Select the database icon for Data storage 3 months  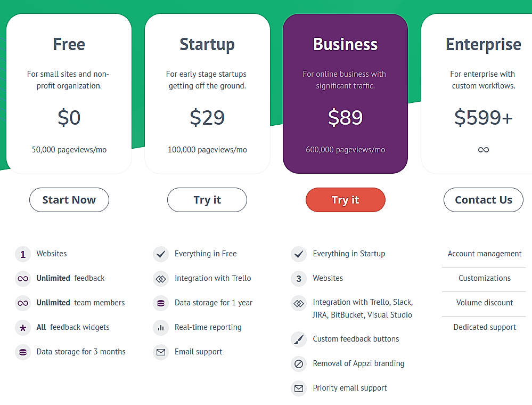[22, 352]
